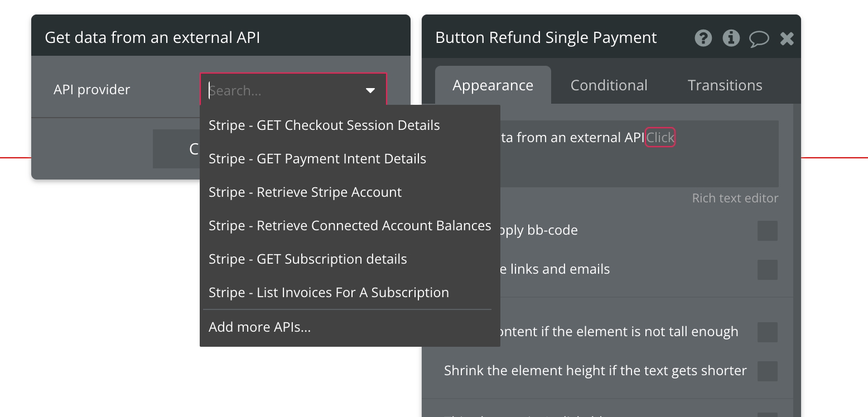Image resolution: width=868 pixels, height=417 pixels.
Task: Choose Stripe - GET Payment Intent Details
Action: click(317, 159)
